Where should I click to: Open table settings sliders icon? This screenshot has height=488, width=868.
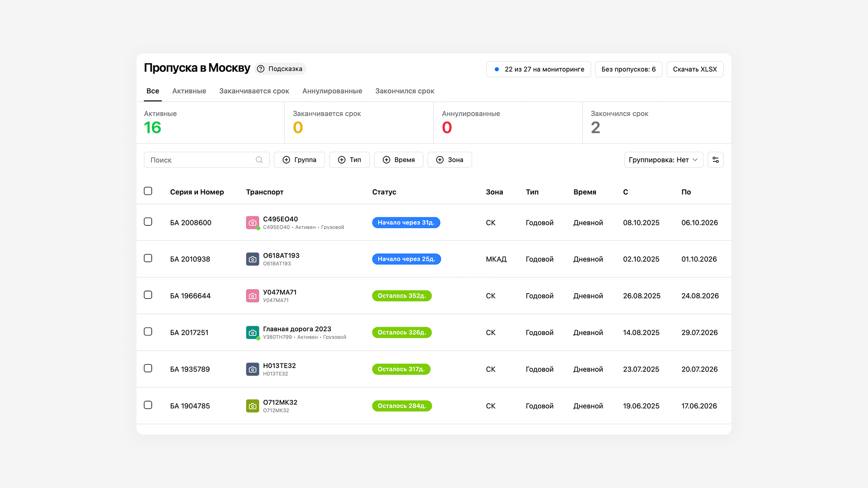(715, 160)
